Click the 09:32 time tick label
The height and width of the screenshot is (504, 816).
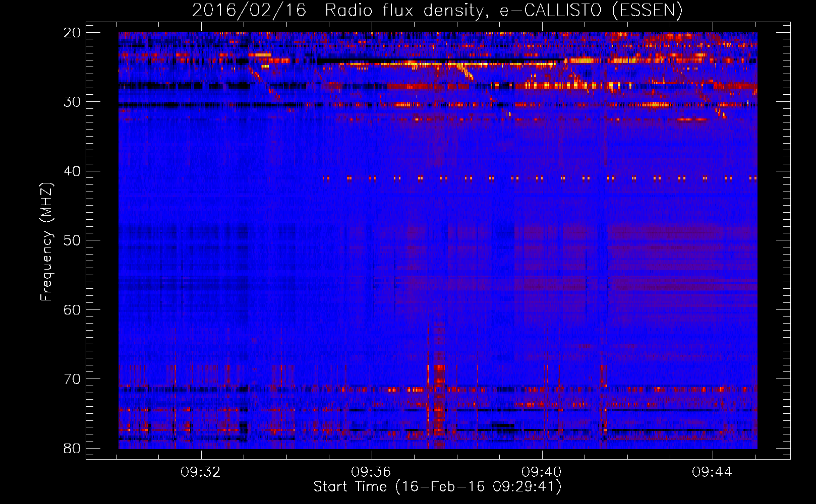[201, 472]
